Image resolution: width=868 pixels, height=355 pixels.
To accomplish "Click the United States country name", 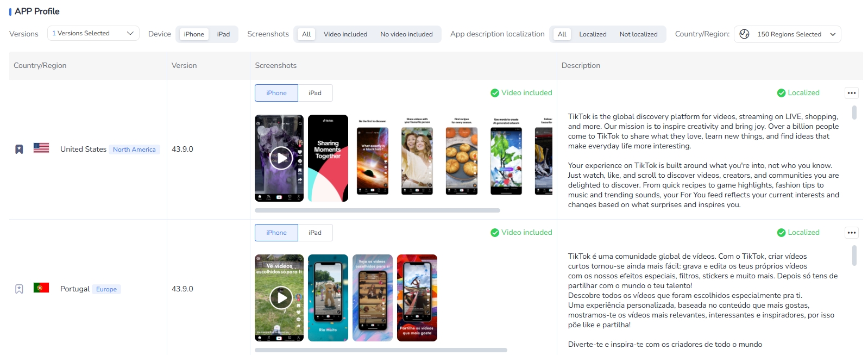I will point(83,149).
